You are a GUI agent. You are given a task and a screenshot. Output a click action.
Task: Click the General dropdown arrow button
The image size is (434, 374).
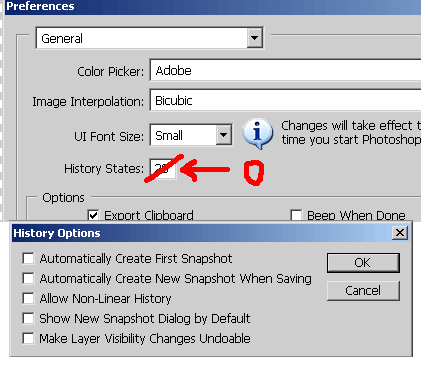[254, 38]
